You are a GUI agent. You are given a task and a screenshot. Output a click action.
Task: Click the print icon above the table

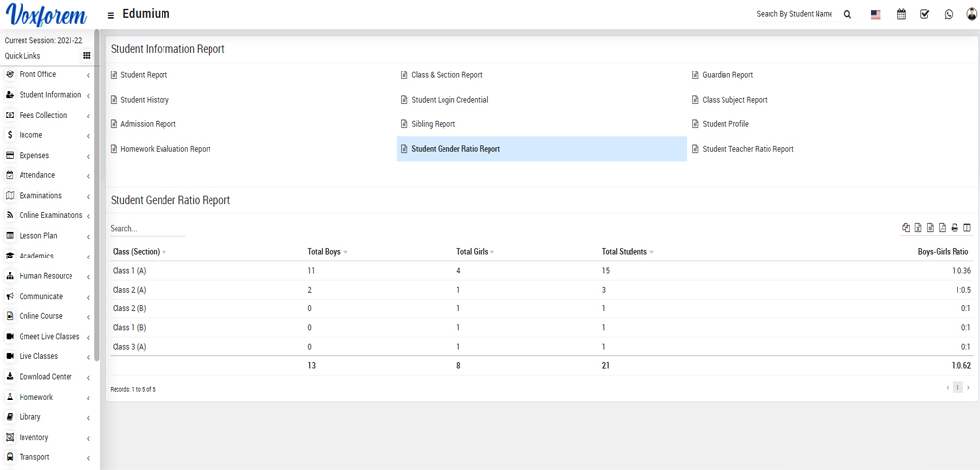(955, 228)
